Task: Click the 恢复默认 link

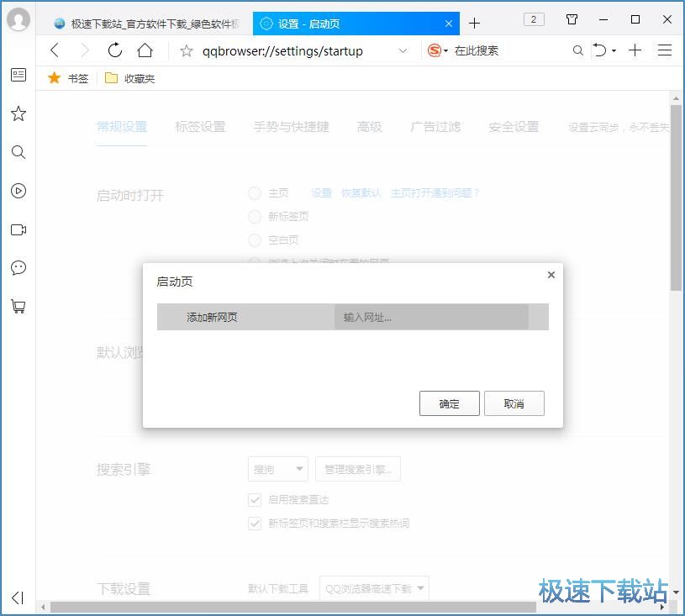Action: coord(361,192)
